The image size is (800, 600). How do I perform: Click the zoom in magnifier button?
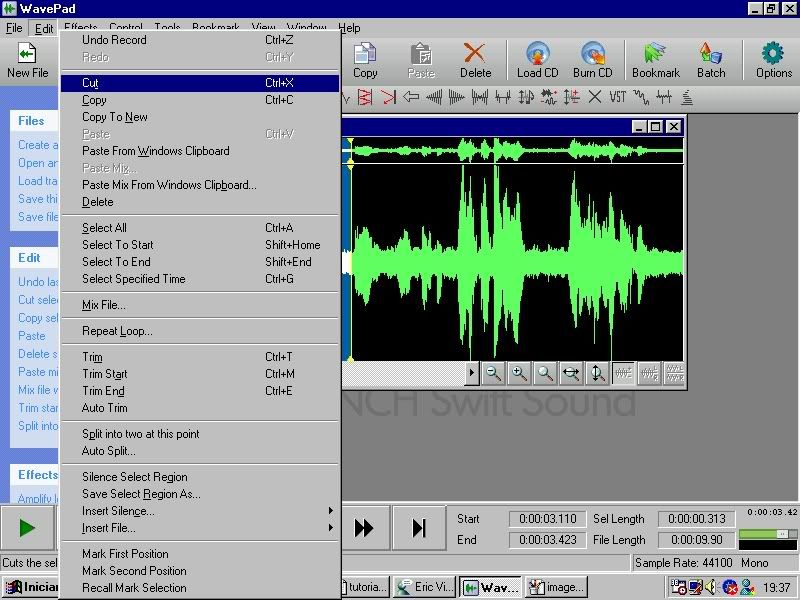tap(519, 374)
